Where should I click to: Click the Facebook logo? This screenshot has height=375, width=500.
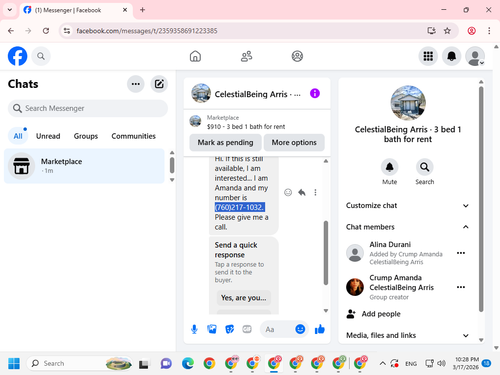coord(17,56)
